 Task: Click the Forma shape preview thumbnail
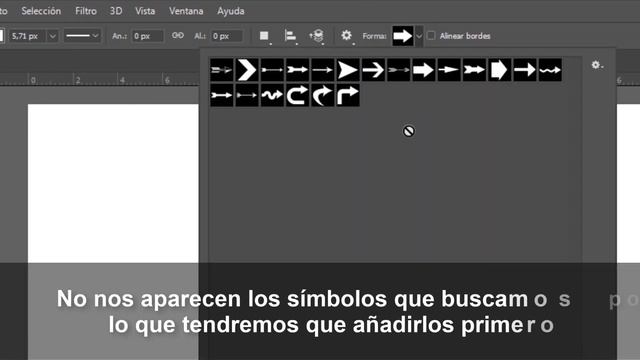tap(403, 36)
